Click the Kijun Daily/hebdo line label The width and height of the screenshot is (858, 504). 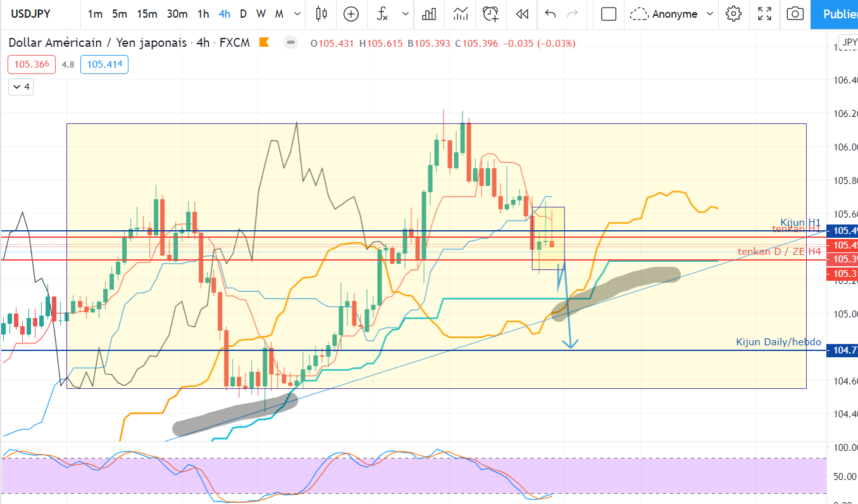pyautogui.click(x=778, y=342)
